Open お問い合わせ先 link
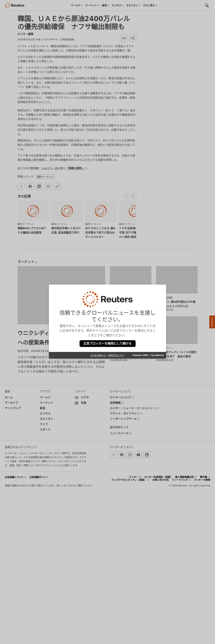This screenshot has width=215, height=644. [160, 480]
